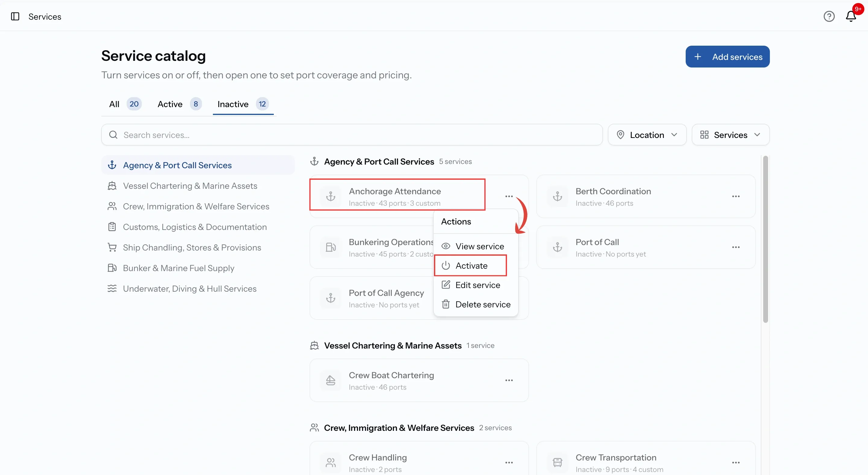Click the services list vertical scrollbar
868x475 pixels.
click(765, 239)
